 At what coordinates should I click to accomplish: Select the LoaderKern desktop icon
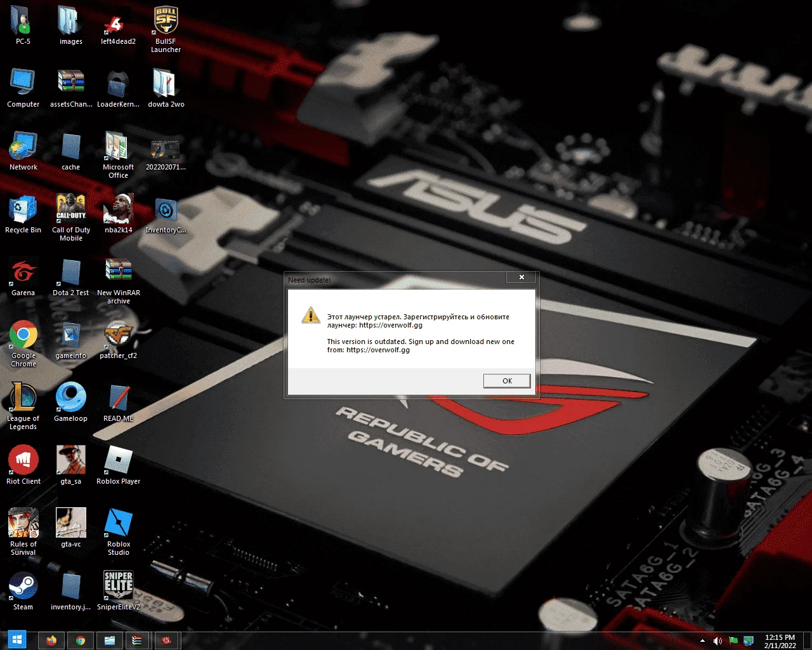point(119,88)
